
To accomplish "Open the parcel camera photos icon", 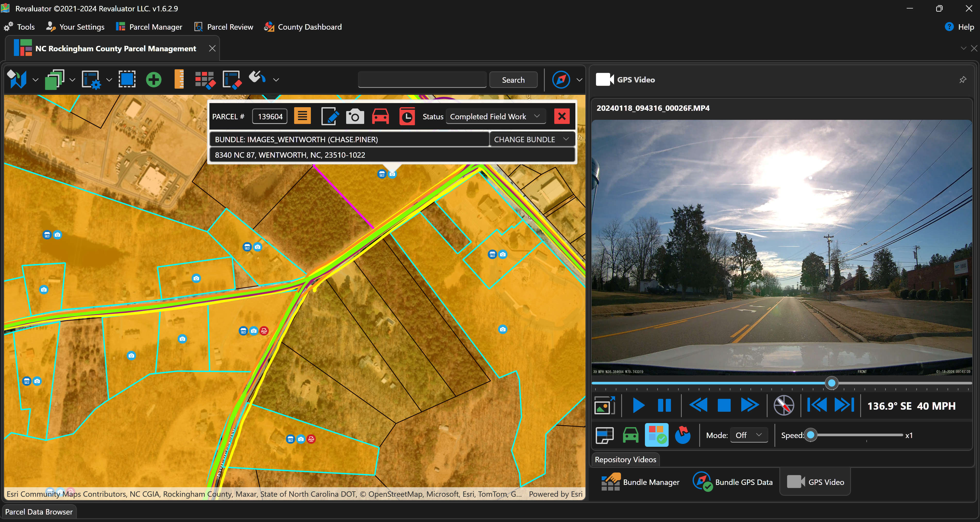I will (355, 117).
